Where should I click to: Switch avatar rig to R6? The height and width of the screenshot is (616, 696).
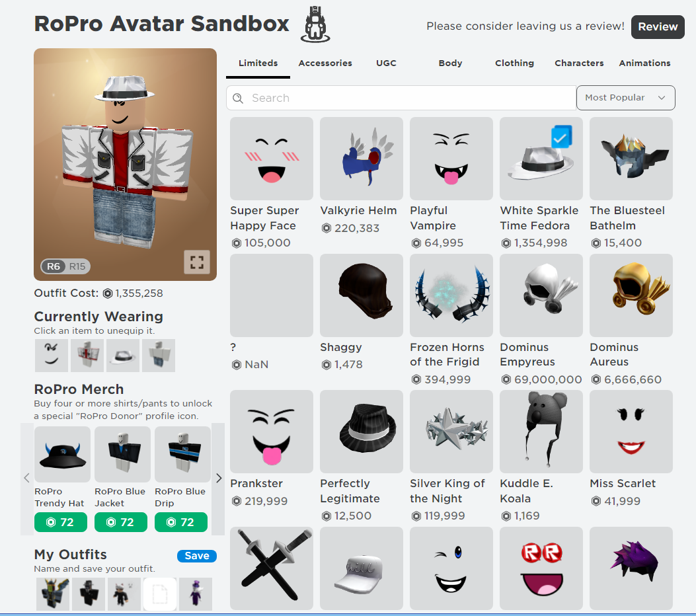point(54,266)
